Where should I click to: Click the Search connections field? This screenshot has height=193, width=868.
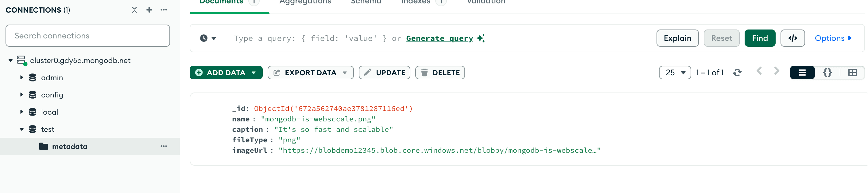[x=87, y=35]
